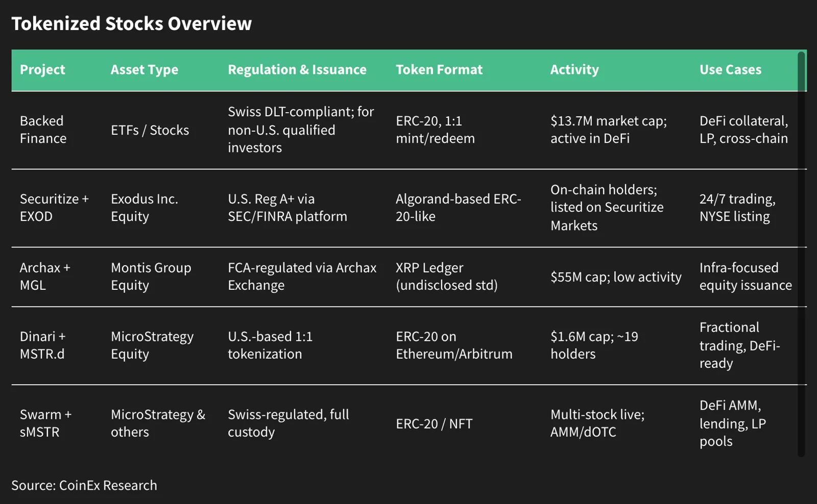Select the Swarm + sMSTR project cell
Screen dimensions: 817x504
[45, 423]
